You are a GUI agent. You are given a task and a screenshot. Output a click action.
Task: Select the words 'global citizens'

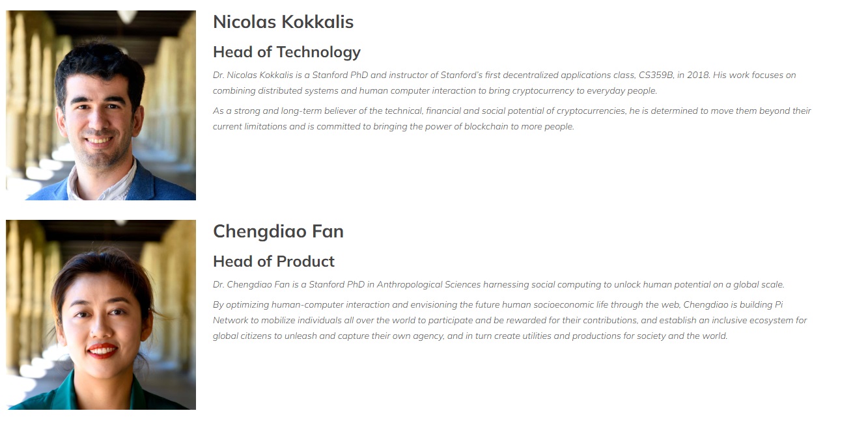point(240,336)
